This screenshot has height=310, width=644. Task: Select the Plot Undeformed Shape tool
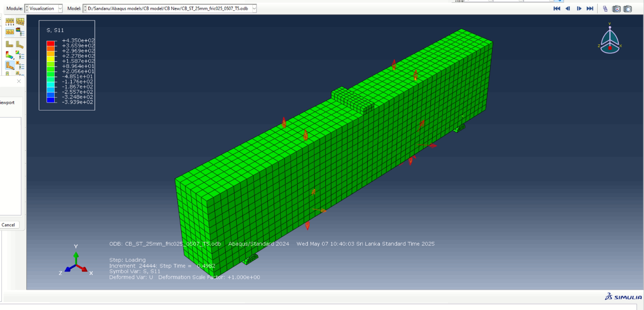(x=9, y=43)
